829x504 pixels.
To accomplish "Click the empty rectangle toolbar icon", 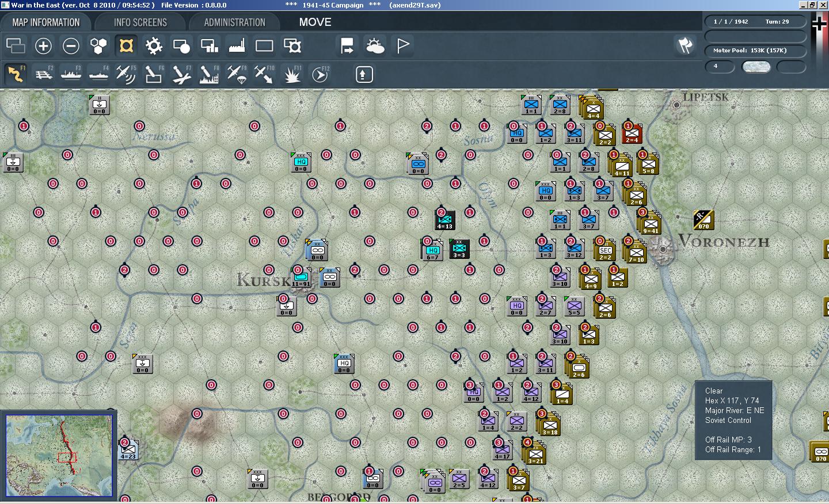I will click(x=264, y=45).
